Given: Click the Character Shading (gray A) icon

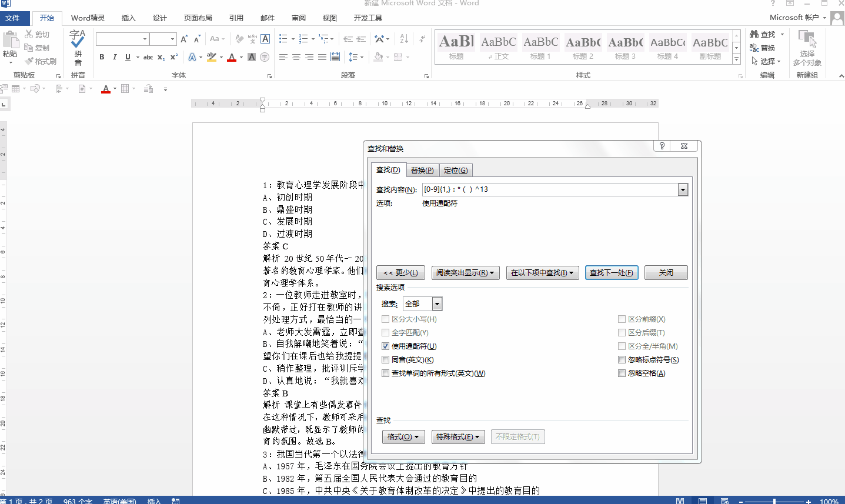Looking at the screenshot, I should pos(252,57).
